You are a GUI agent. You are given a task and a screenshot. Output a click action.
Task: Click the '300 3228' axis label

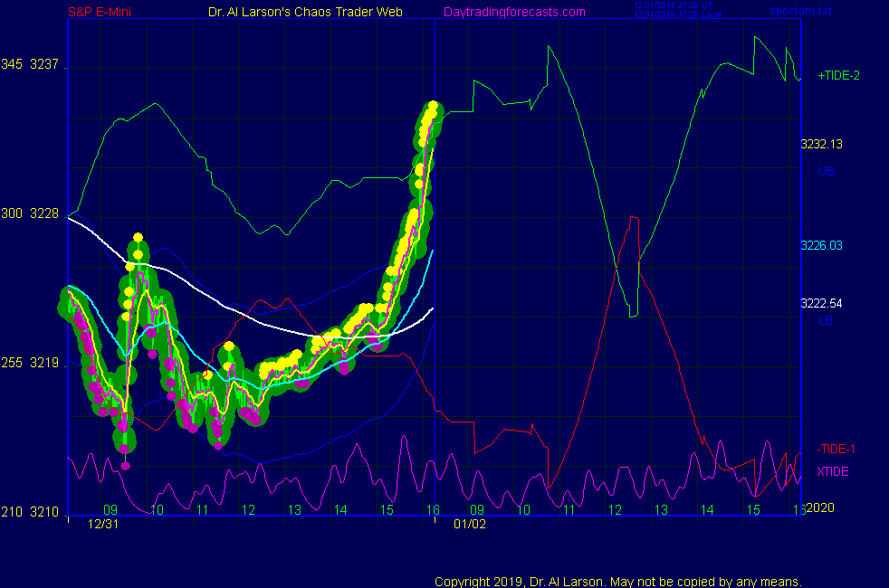coord(30,213)
